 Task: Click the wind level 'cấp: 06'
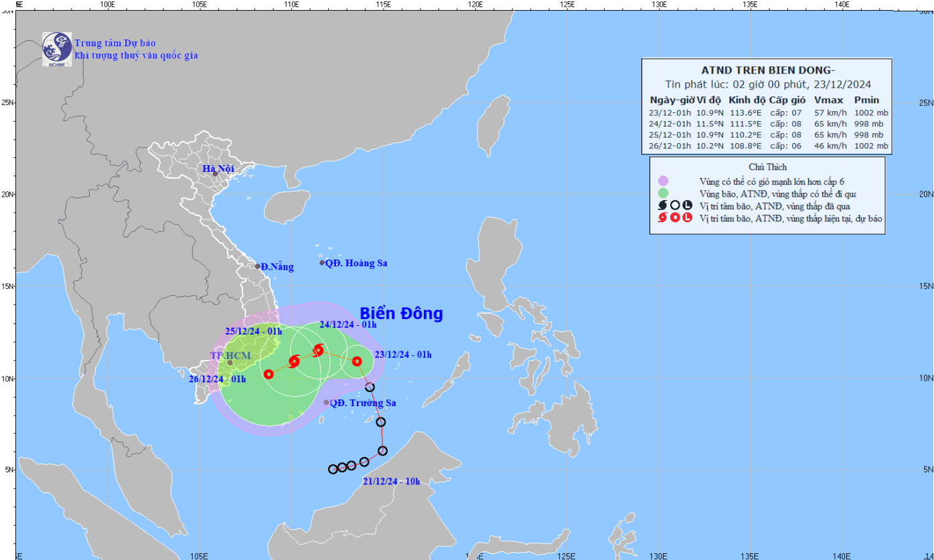coord(785,146)
